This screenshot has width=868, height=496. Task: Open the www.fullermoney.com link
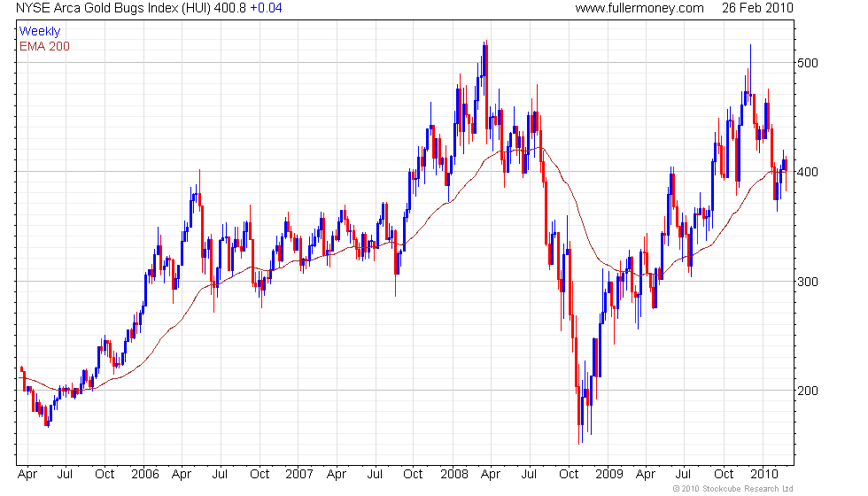pos(639,8)
